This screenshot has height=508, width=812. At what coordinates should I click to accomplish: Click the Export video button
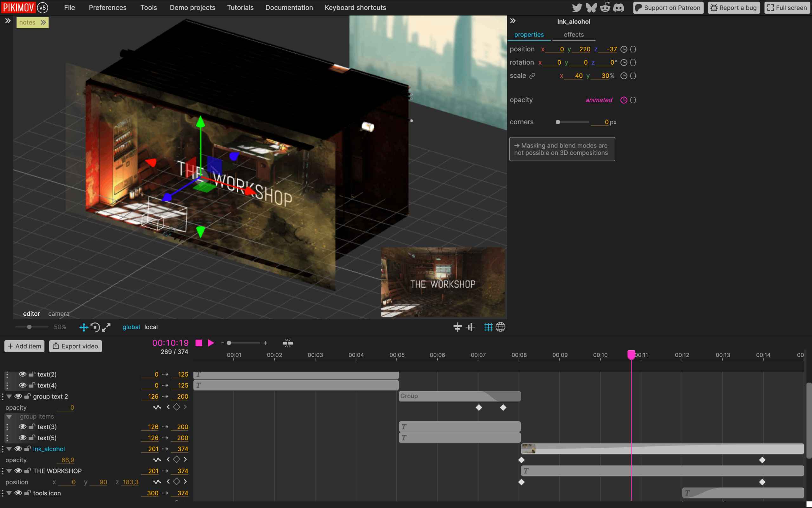(x=75, y=346)
